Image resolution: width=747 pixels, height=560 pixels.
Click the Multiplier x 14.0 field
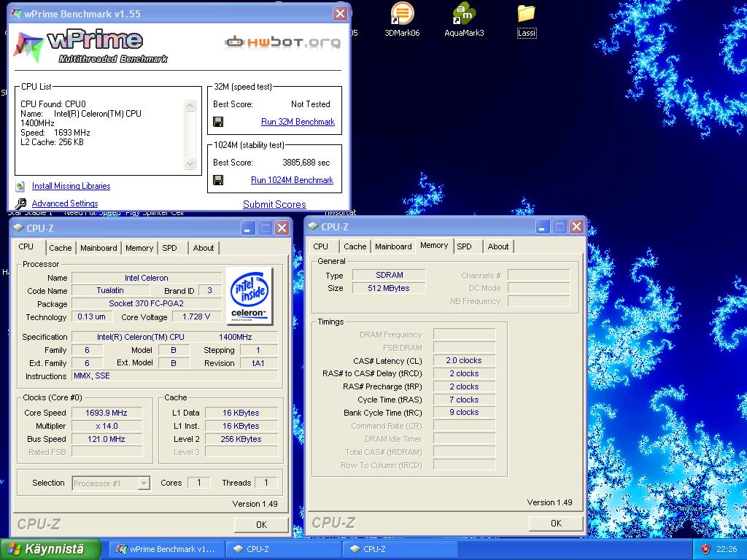107,426
